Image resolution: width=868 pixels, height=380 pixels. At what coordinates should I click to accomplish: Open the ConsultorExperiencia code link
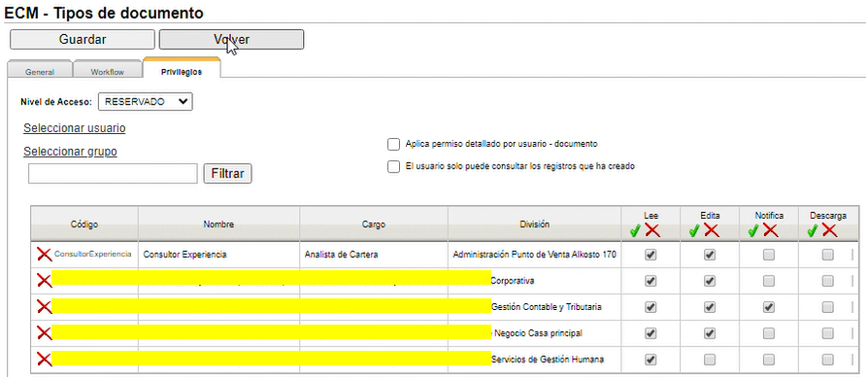tap(92, 255)
